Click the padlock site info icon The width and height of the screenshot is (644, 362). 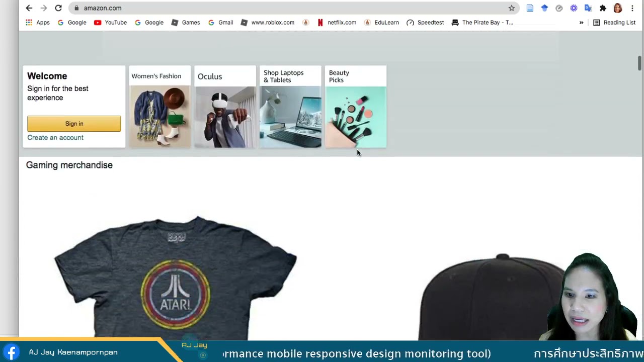(x=76, y=8)
